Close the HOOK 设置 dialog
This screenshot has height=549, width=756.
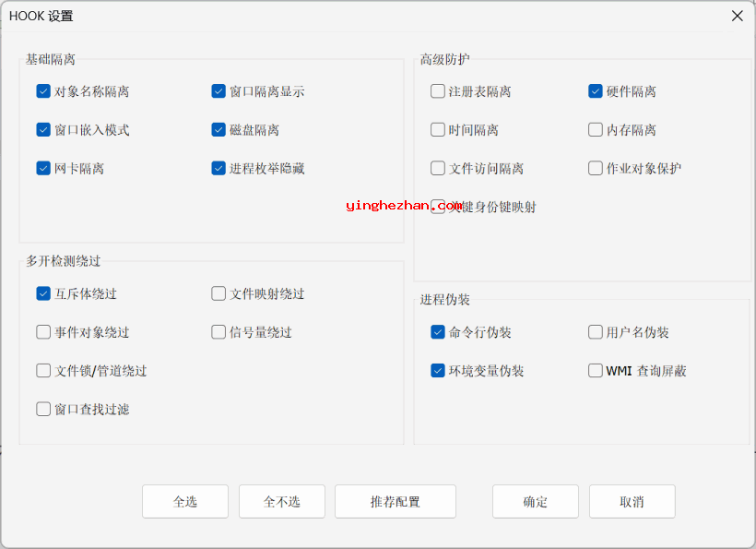coord(738,16)
